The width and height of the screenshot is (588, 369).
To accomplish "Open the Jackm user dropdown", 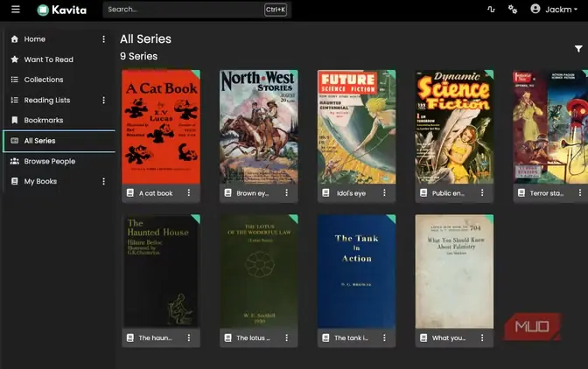I will (x=554, y=10).
